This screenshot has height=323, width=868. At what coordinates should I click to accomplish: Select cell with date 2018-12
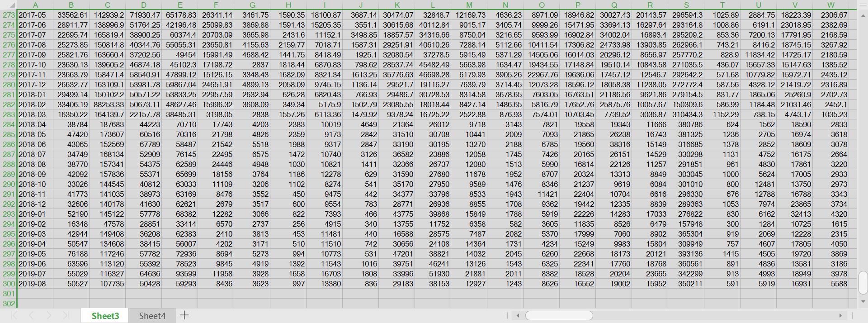[x=35, y=204]
